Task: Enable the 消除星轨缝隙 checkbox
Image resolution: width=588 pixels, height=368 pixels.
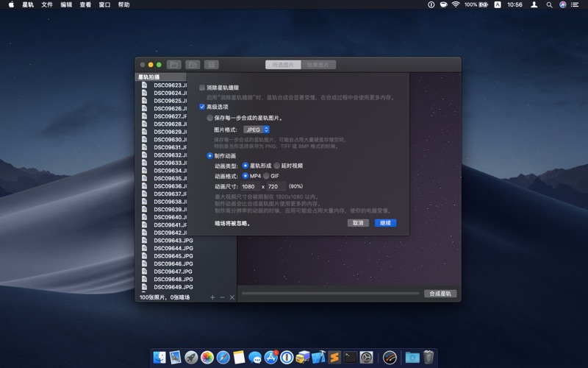Action: [203, 88]
